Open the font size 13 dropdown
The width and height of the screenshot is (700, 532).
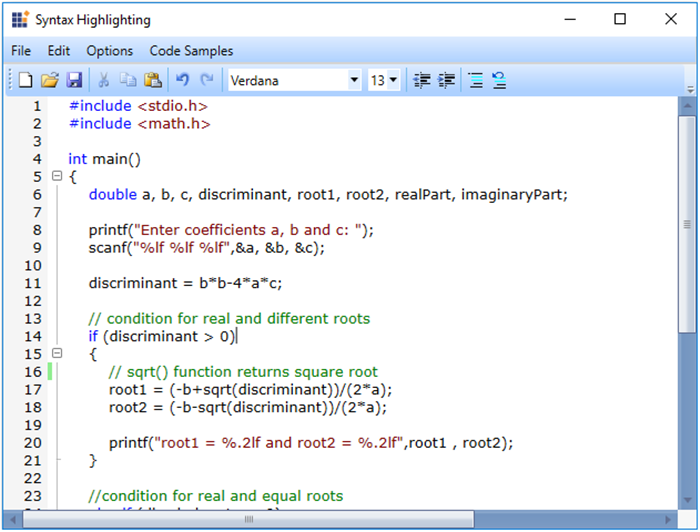pyautogui.click(x=392, y=80)
